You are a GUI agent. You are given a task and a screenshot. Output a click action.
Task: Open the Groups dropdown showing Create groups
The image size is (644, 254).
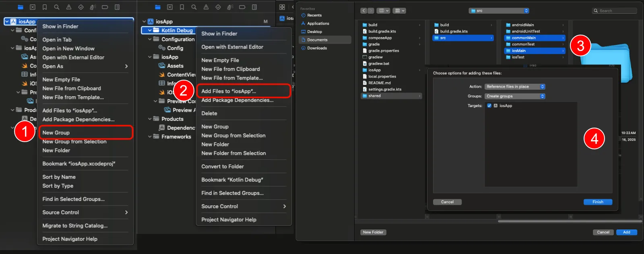(515, 96)
